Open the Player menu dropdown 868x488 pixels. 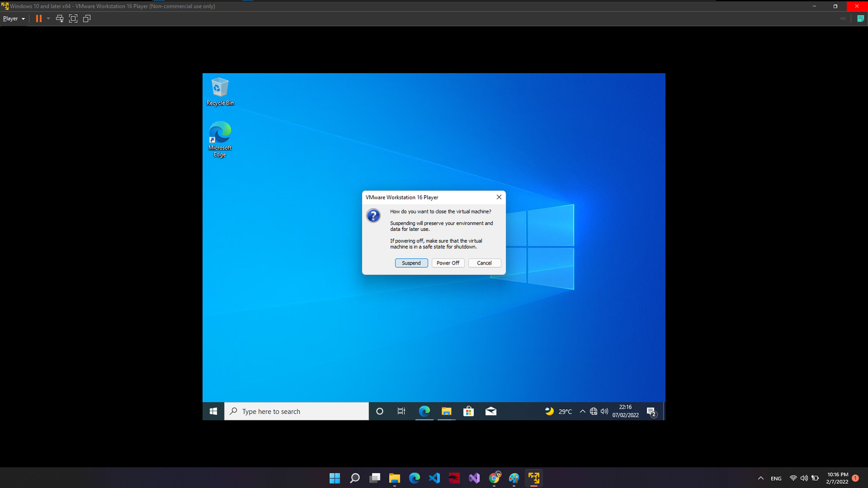point(14,18)
